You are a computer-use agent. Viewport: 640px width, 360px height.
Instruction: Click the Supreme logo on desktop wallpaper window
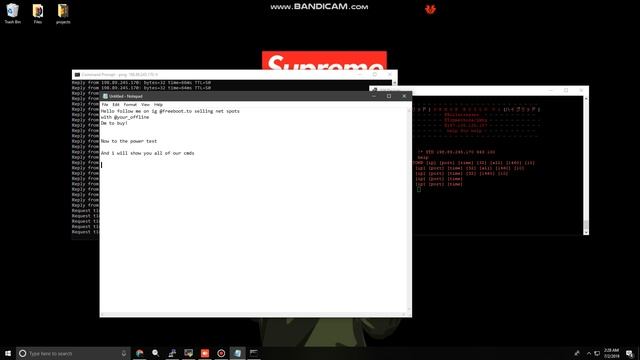coord(324,61)
